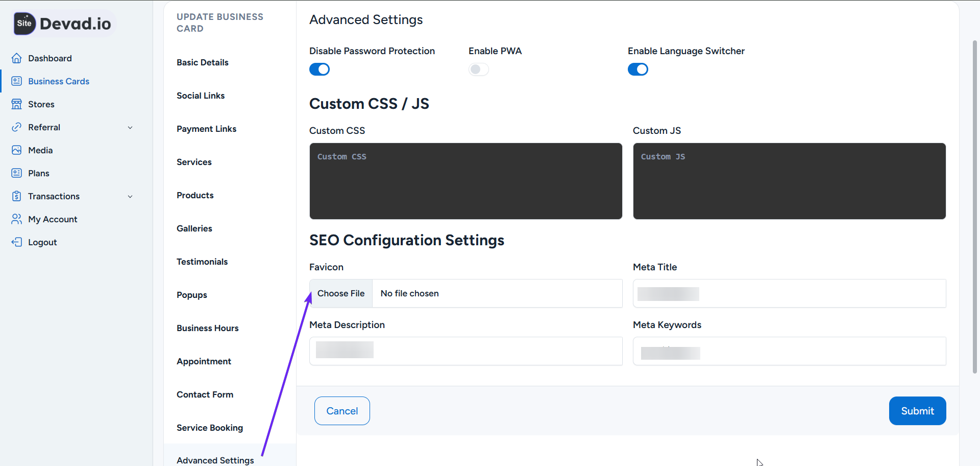Click the Cancel button
The height and width of the screenshot is (466, 980).
click(x=342, y=410)
